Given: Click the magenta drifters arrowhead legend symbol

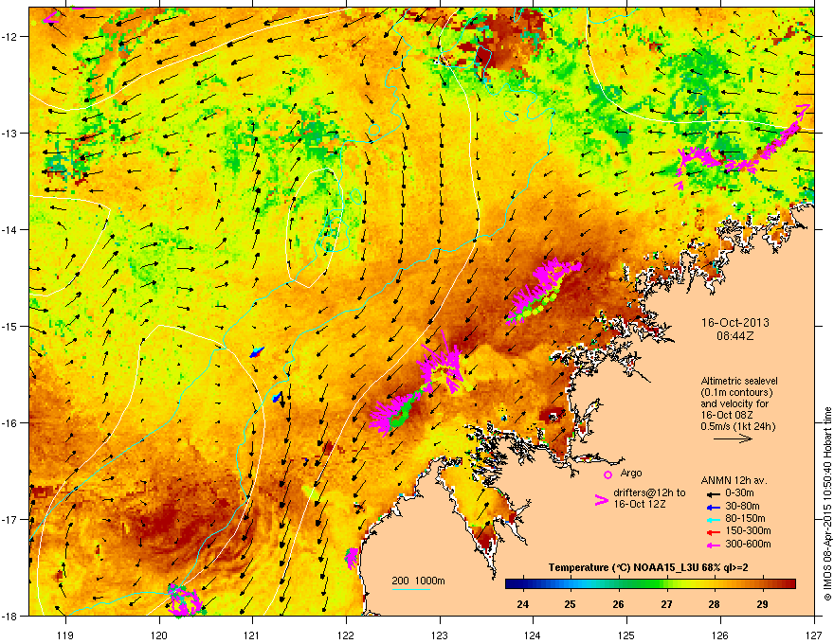Looking at the screenshot, I should pos(601,500).
